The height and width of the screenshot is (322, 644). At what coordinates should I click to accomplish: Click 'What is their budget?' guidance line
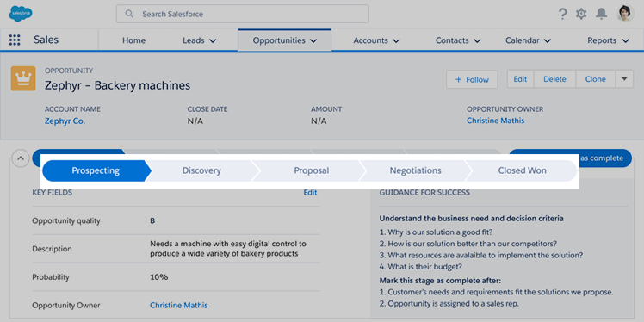(421, 267)
